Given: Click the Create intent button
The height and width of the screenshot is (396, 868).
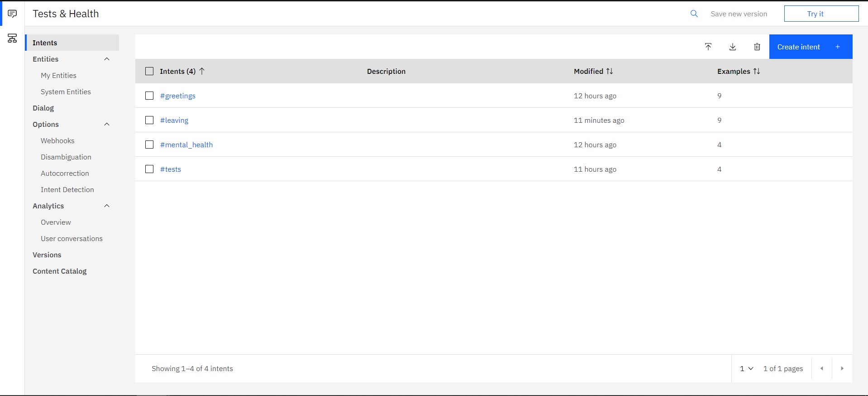Looking at the screenshot, I should 811,47.
